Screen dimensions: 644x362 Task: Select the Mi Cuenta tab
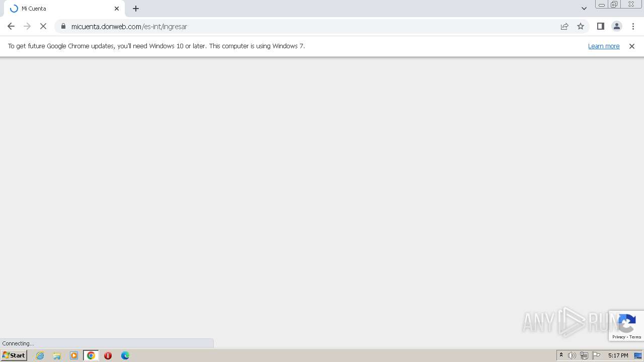(65, 9)
